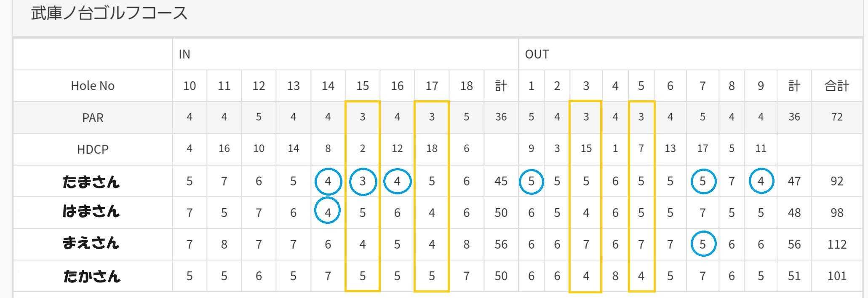The height and width of the screenshot is (298, 868).
Task: Click the まえさん player row name
Action: 91,243
